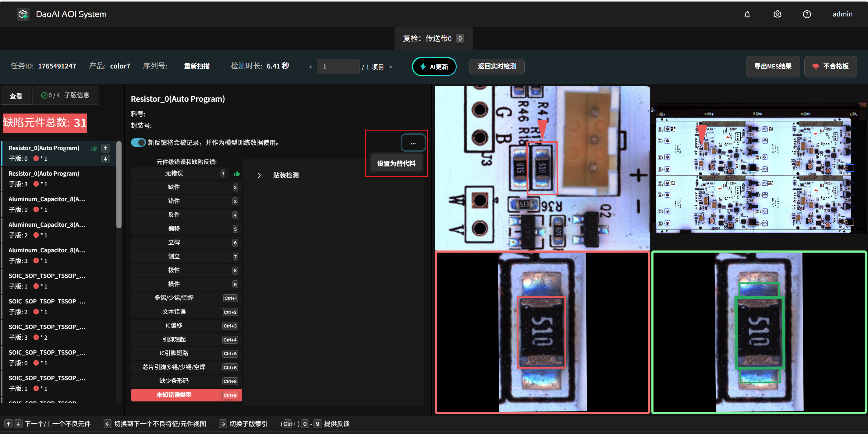Click 返回实时检测 button
The image size is (868, 434).
[497, 66]
